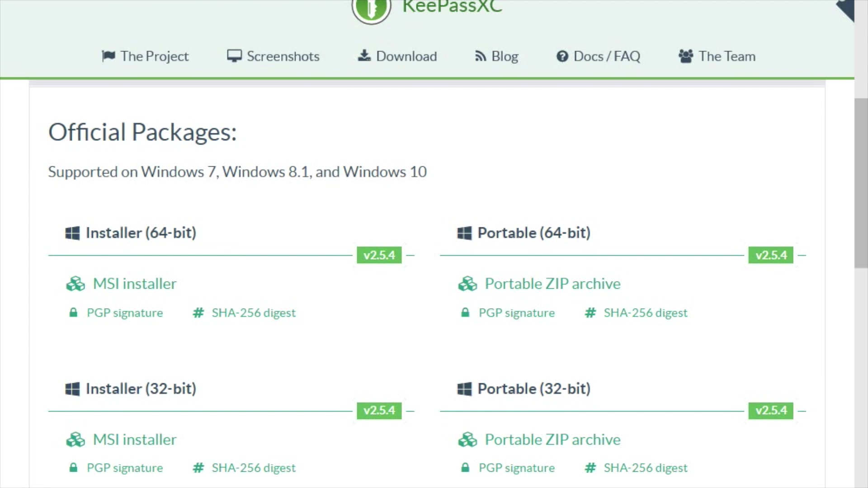Screen dimensions: 868x488
Task: Click the people icon next to The Team
Action: [686, 56]
